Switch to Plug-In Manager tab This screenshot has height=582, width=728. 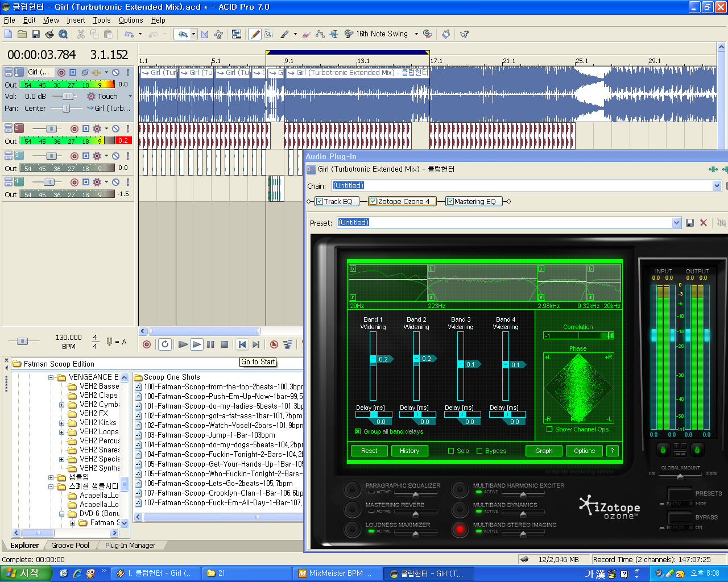(x=130, y=545)
